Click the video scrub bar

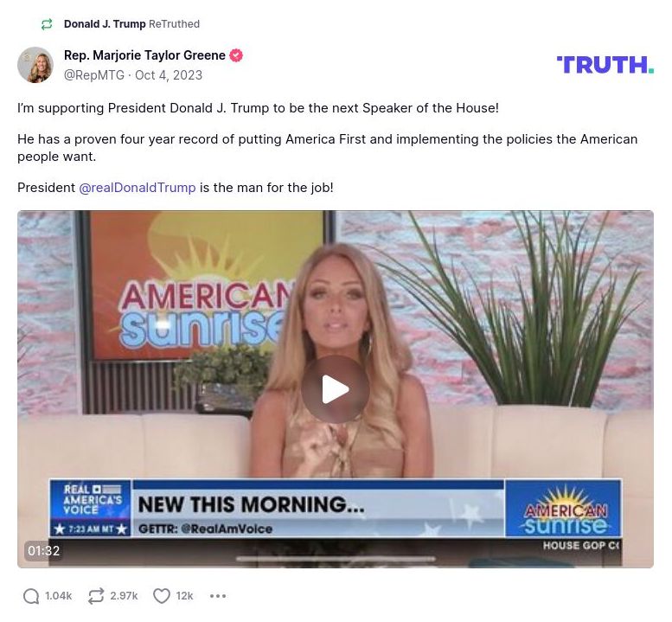click(336, 559)
